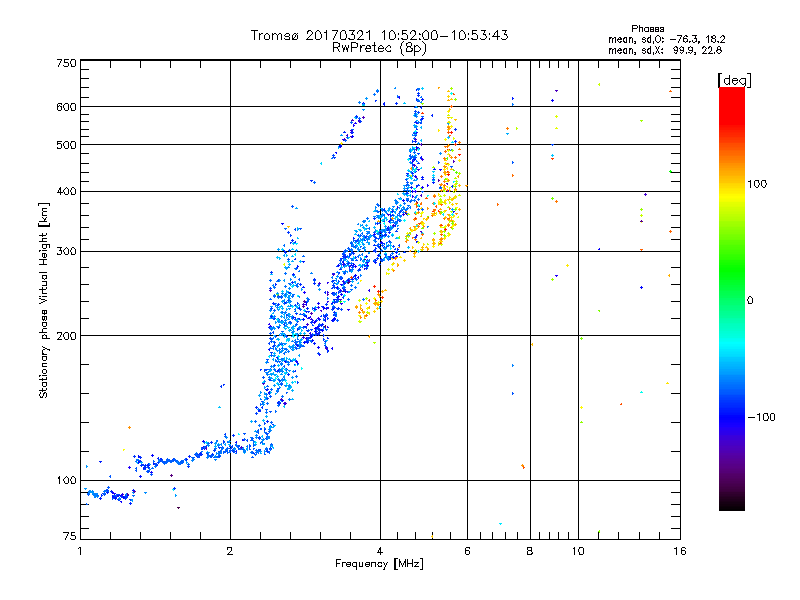Click the y-axis tick label '500'

tap(66, 145)
